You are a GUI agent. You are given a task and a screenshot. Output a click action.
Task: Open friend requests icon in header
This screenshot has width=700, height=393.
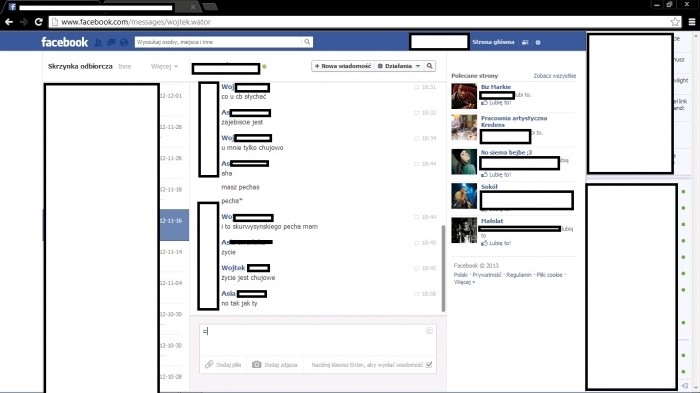click(x=98, y=42)
